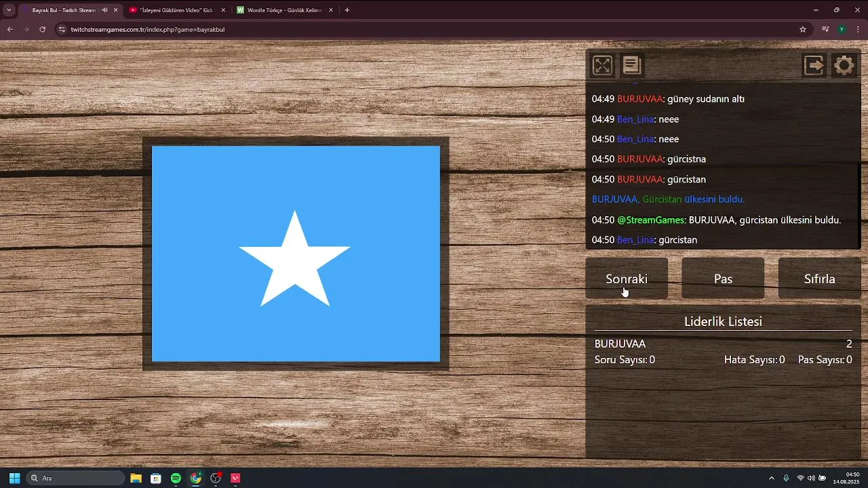The width and height of the screenshot is (868, 488).
Task: Open the Chrome profile Y avatar
Action: tap(842, 29)
